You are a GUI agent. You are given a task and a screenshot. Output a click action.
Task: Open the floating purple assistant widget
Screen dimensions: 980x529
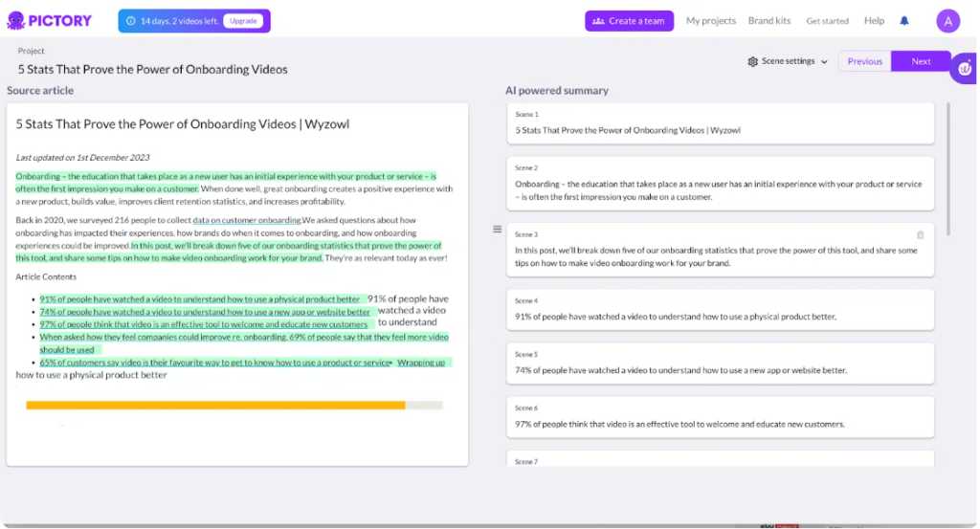click(x=964, y=69)
